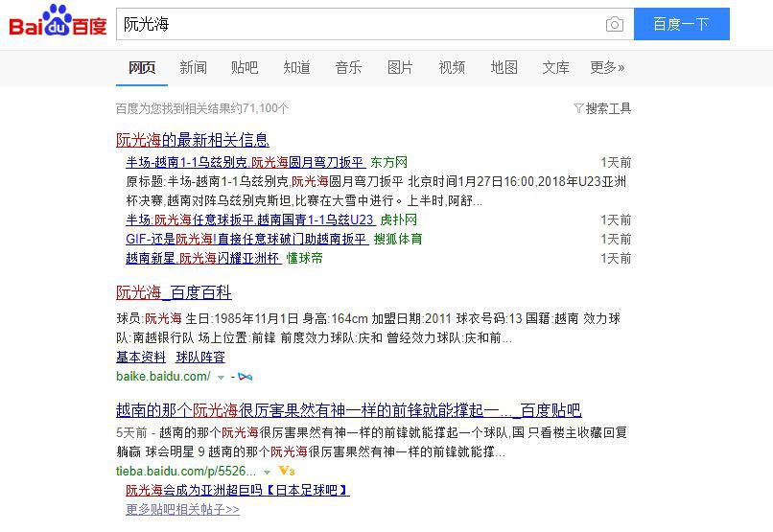Click the tieba.baidu.com/p/5526... URL
Screen dimensions: 773x532
(186, 471)
